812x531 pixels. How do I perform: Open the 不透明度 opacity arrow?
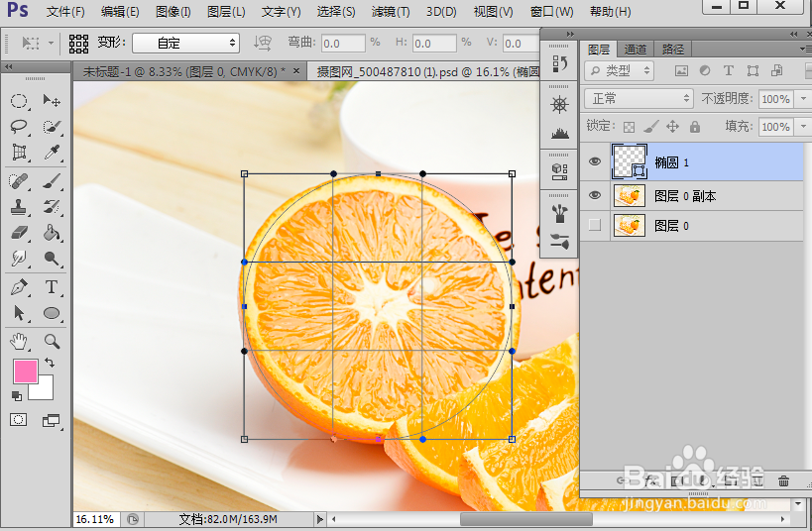coord(803,98)
